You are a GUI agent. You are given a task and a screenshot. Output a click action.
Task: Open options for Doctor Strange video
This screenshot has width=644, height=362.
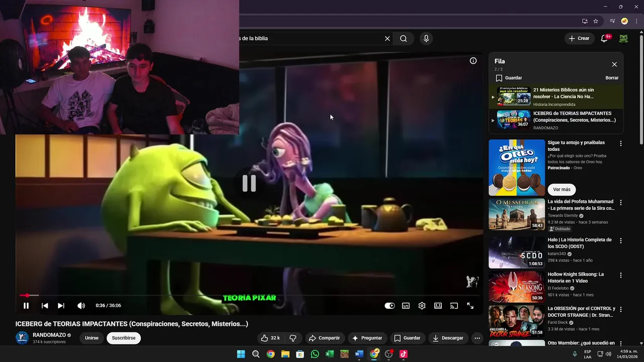pos(620,309)
